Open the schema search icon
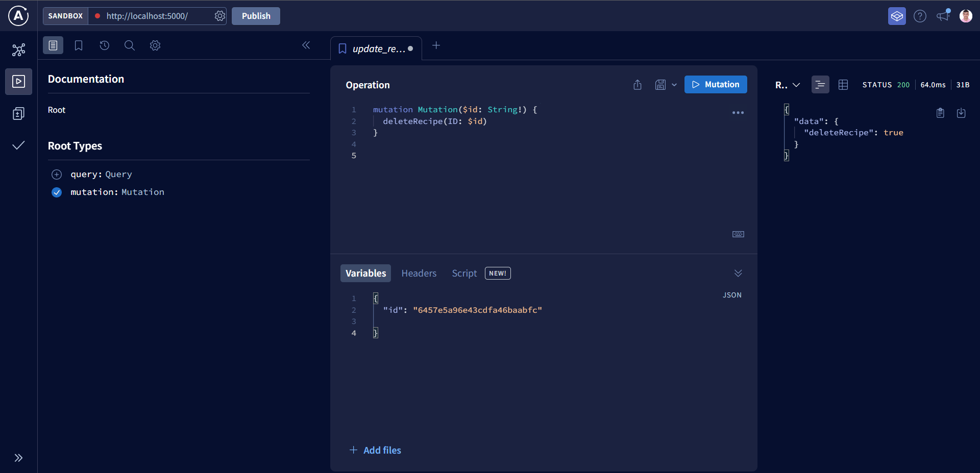The height and width of the screenshot is (473, 980). [x=130, y=45]
